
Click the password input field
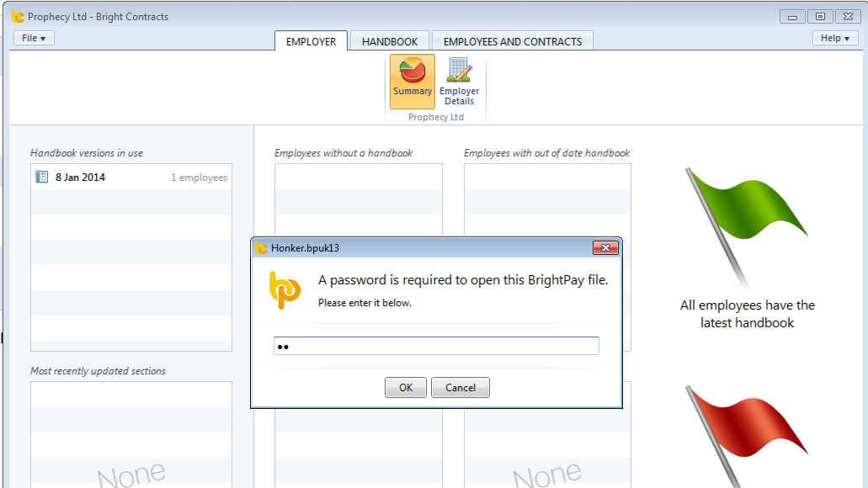[x=436, y=346]
